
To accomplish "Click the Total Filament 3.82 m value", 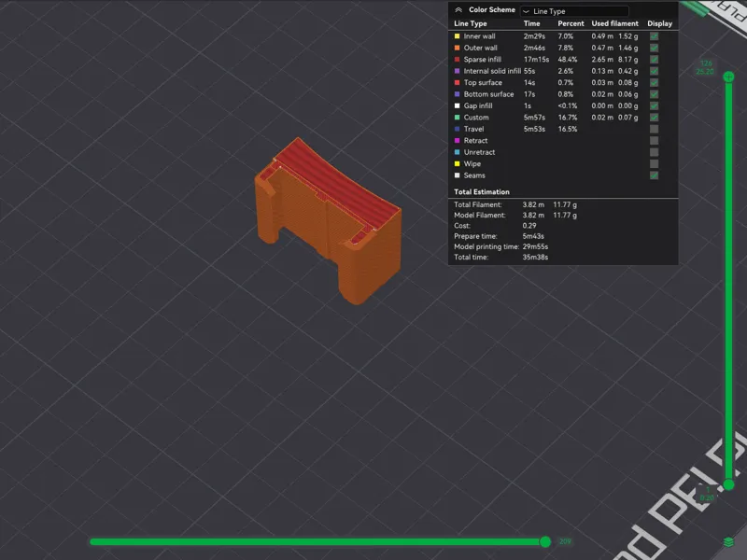I will point(533,204).
